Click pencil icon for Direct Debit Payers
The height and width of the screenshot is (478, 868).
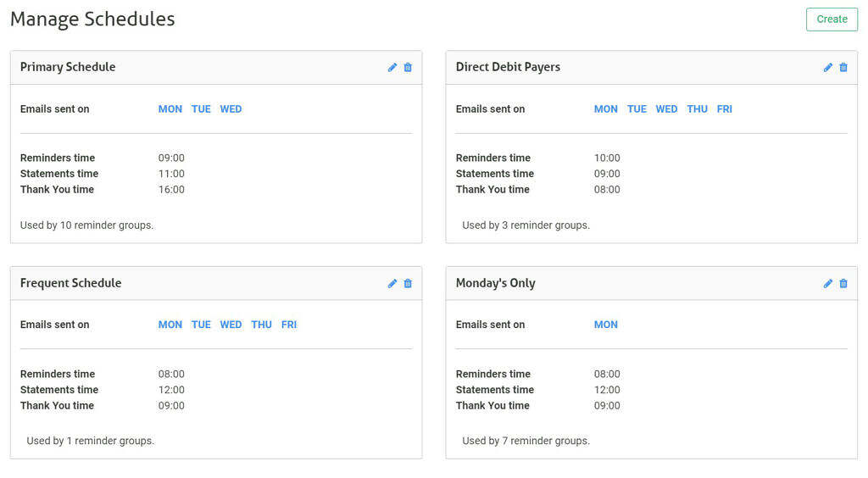click(828, 68)
